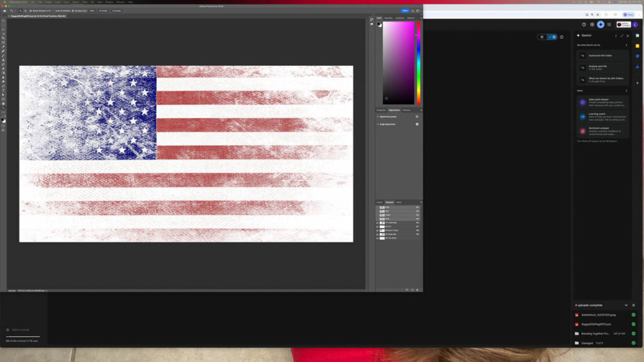Toggle visibility of the #2 alpha channel

tap(377, 226)
